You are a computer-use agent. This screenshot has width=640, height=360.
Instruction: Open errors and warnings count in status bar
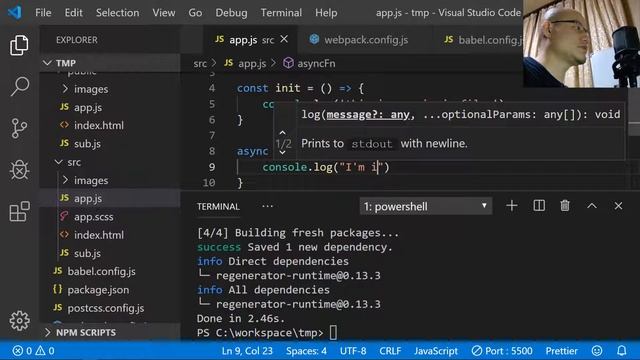33,351
